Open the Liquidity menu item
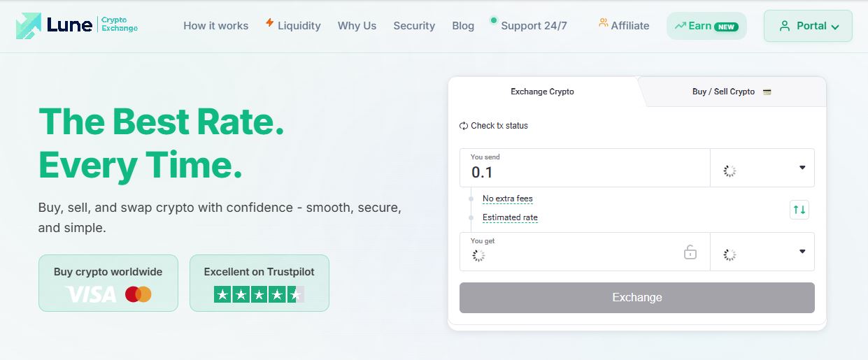 click(x=299, y=25)
